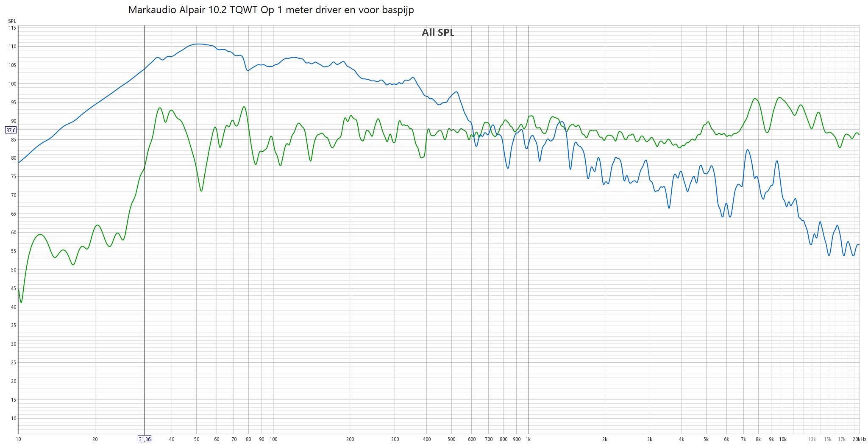868x444 pixels.
Task: Click the "45" SPL axis label
Action: tap(14, 289)
